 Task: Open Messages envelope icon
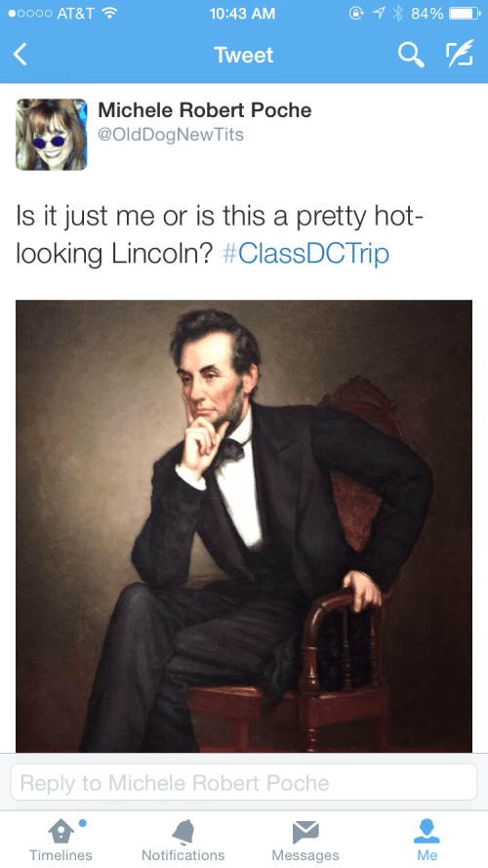pos(305,833)
